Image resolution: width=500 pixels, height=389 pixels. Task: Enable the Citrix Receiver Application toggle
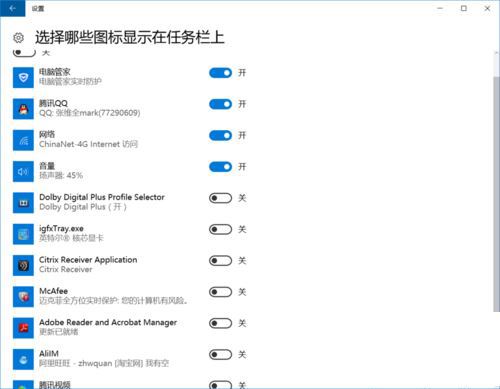[220, 261]
